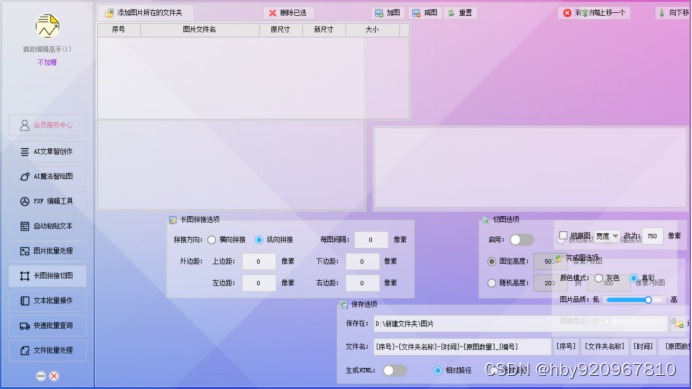Image resolution: width=692 pixels, height=389 pixels.
Task: Click the purple 不加糖 link
Action: coord(47,62)
